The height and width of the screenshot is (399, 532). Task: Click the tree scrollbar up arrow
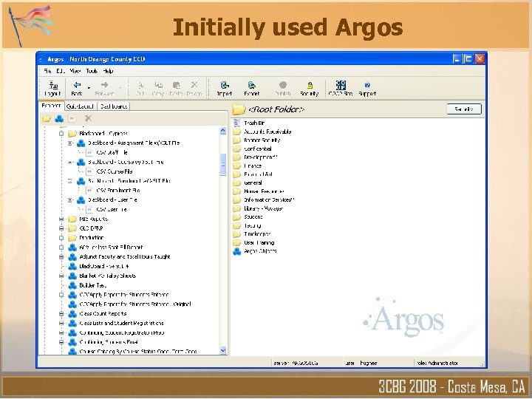[223, 131]
